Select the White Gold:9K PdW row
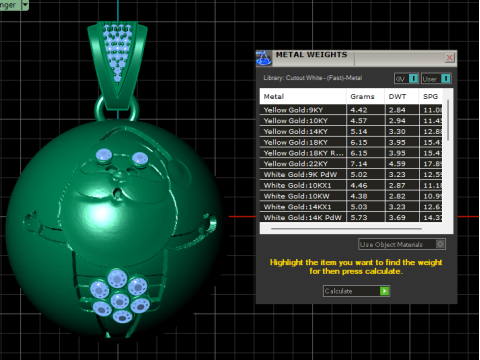 (351, 174)
